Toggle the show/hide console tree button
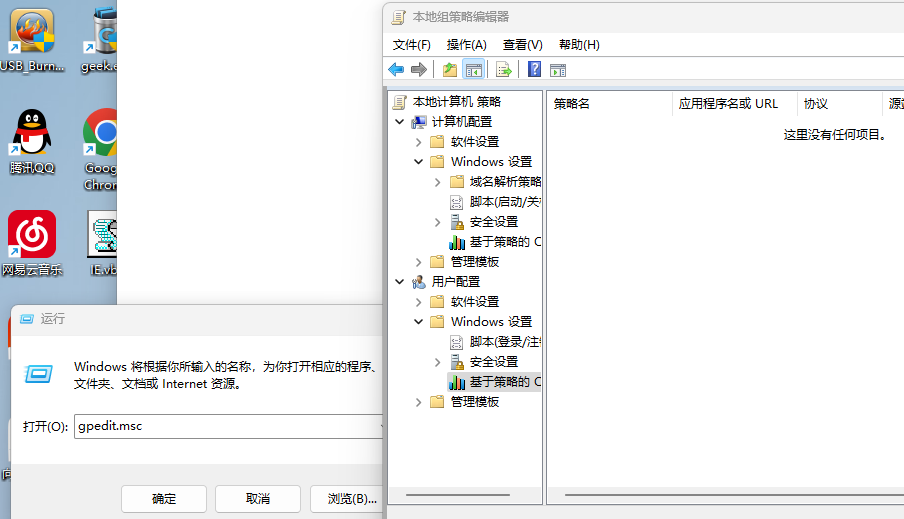This screenshot has width=904, height=519. pyautogui.click(x=474, y=69)
